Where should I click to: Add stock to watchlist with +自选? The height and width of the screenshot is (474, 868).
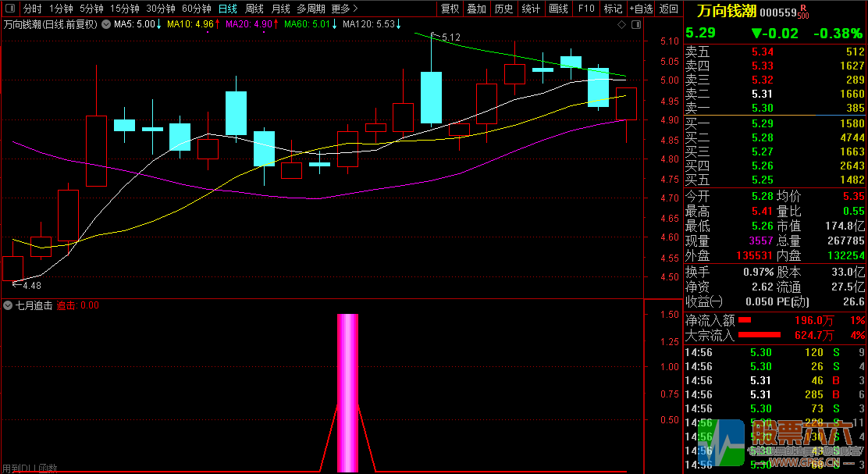tap(641, 9)
